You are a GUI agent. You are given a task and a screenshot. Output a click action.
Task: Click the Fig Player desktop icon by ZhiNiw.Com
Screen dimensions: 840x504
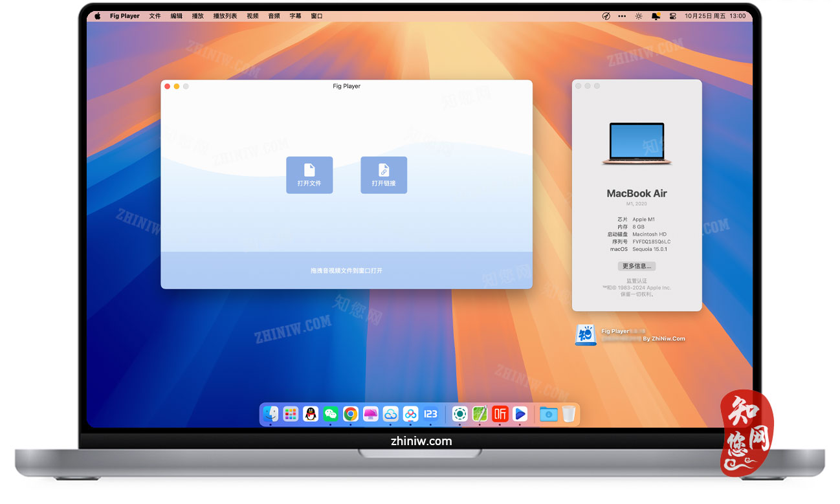click(586, 335)
